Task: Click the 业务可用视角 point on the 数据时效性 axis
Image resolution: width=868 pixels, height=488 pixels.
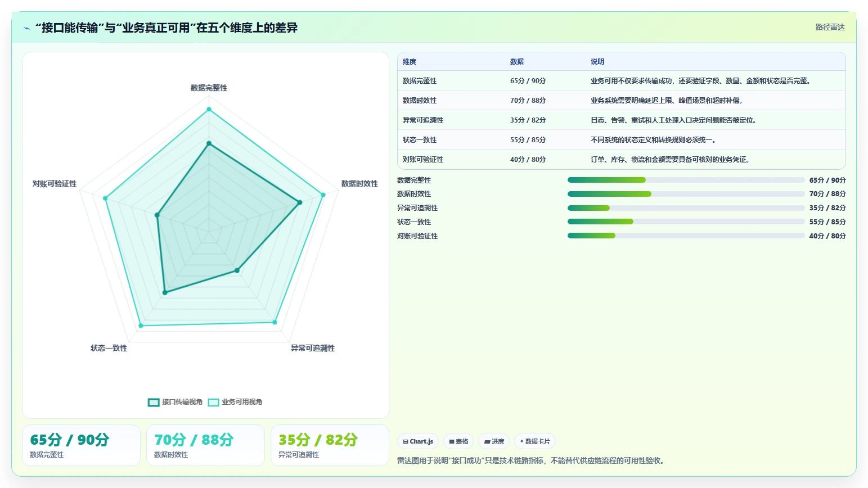Action: click(x=323, y=195)
